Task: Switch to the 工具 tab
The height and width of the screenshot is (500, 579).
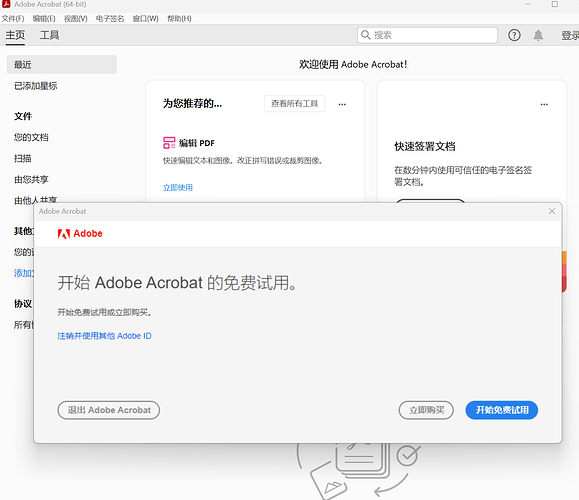Action: [x=49, y=35]
